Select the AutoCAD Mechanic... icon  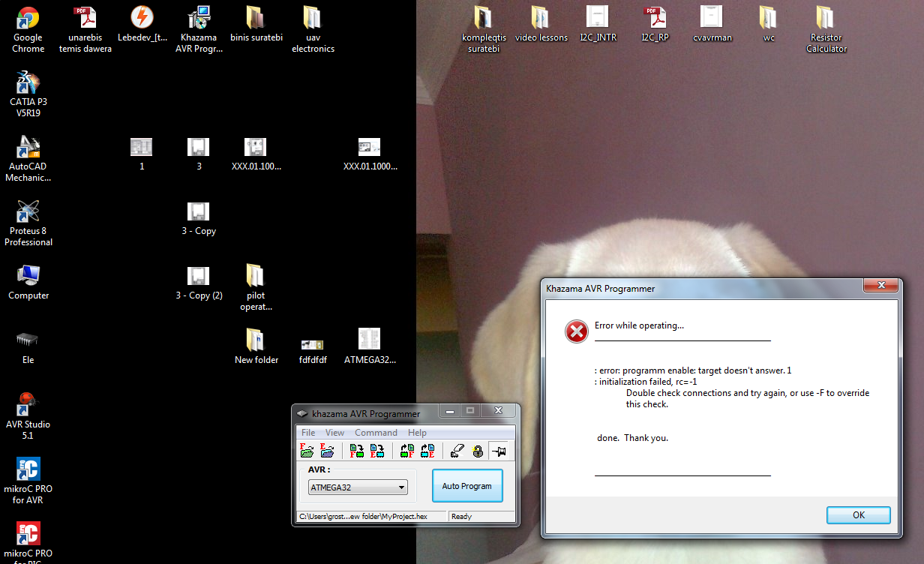click(28, 159)
